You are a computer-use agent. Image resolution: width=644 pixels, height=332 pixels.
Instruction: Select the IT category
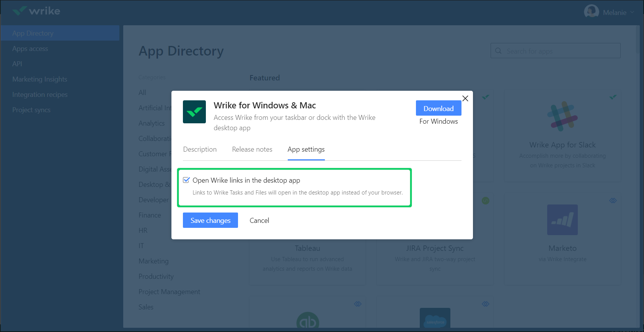point(141,246)
